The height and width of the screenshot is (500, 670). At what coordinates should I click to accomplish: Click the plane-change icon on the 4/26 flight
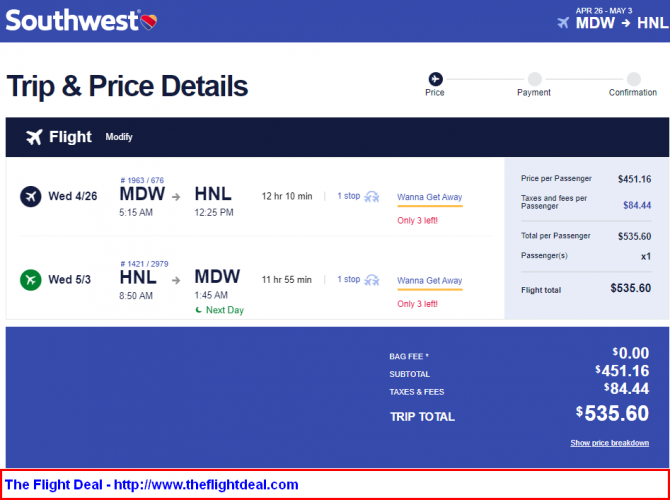371,197
